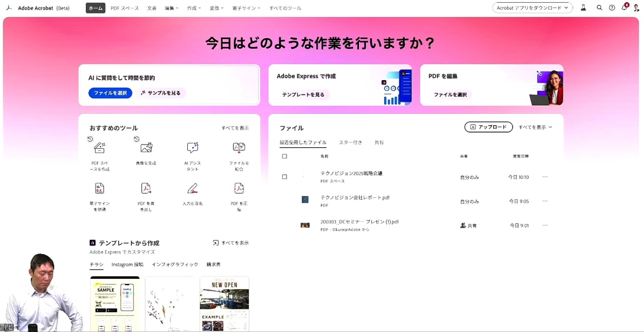Open more options for テクノビジョン会社レポート.pdf
644x332 pixels.
[545, 201]
